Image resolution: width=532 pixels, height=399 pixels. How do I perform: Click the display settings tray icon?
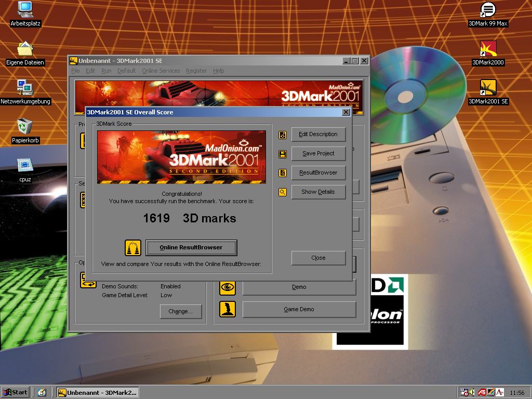[490, 393]
